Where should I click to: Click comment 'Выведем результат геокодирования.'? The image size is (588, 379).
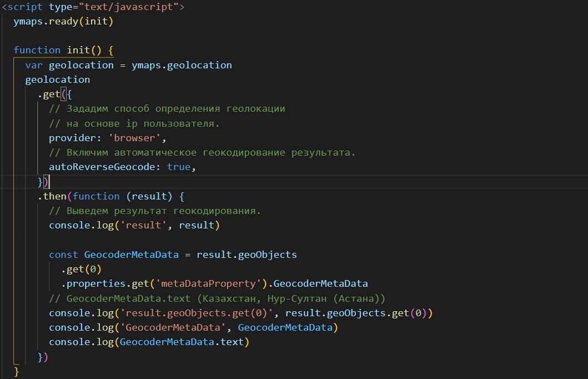155,211
